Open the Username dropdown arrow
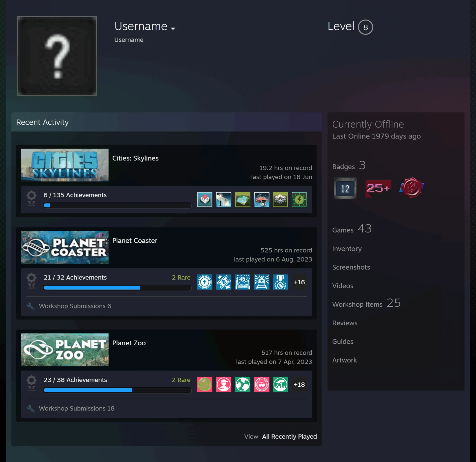The height and width of the screenshot is (462, 476). 173,29
